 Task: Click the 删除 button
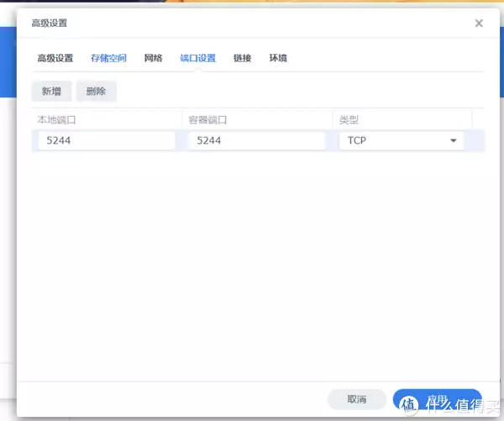pos(96,92)
